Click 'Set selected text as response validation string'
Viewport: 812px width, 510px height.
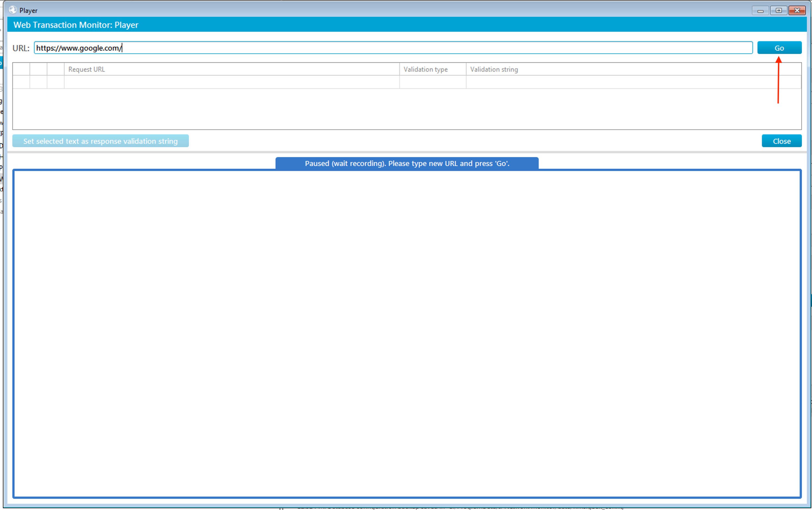click(x=101, y=141)
